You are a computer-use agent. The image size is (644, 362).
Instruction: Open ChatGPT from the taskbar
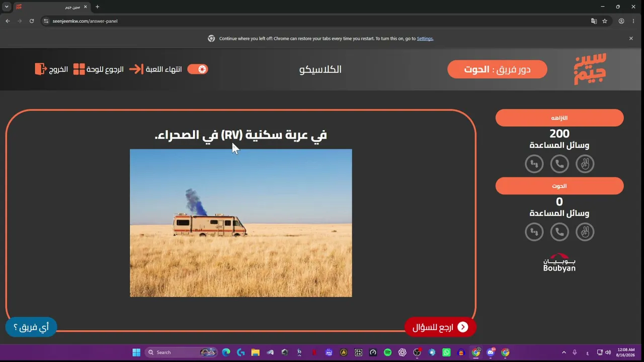point(402,352)
